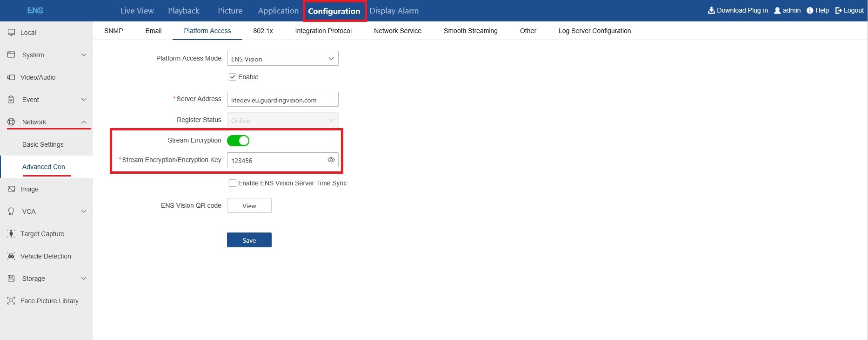Viewport: 868px width, 340px height.
Task: Show encryption key with eye icon
Action: tap(331, 160)
